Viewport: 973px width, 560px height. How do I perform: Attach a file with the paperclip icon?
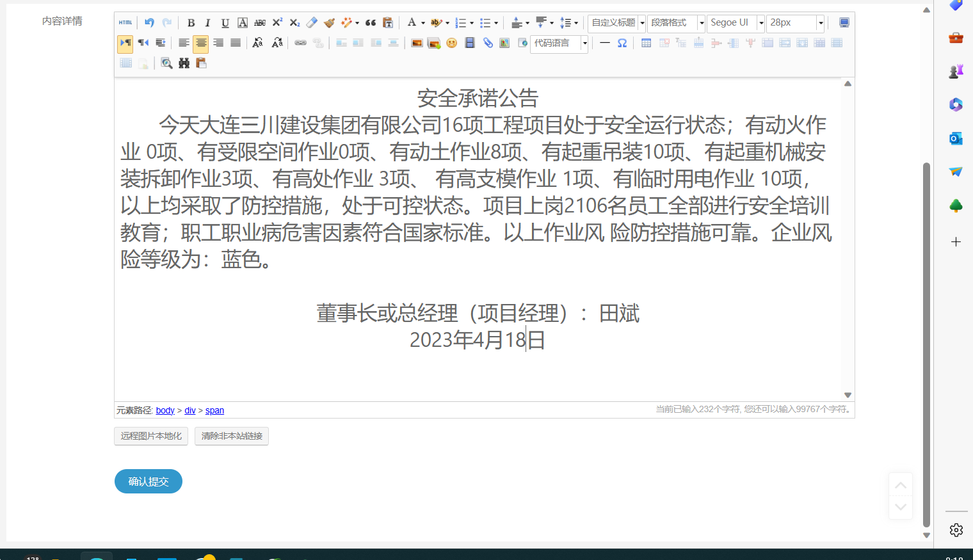click(488, 43)
